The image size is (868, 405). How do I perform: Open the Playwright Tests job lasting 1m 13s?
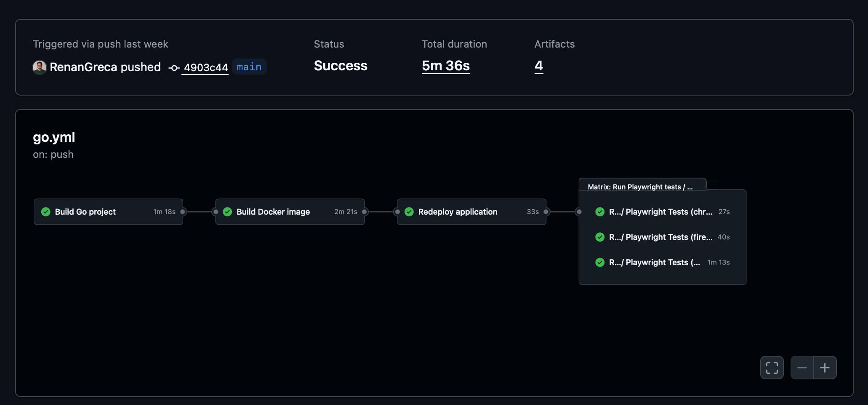(x=654, y=262)
